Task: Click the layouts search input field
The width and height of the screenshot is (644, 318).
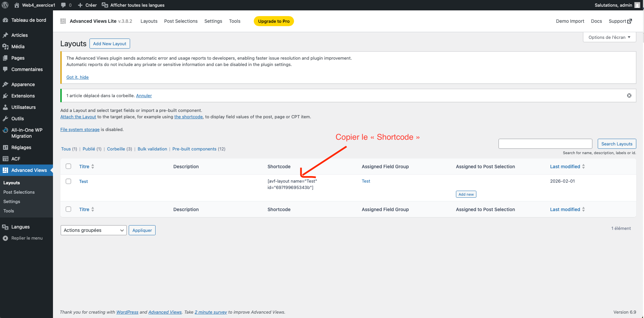Action: (x=545, y=144)
